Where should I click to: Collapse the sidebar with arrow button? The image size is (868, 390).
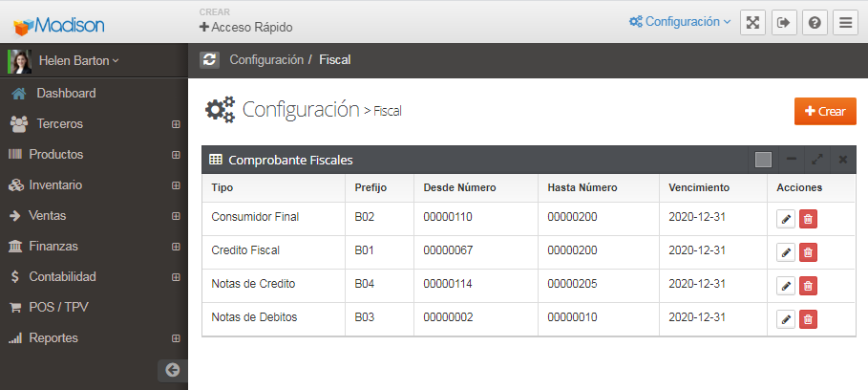click(x=172, y=370)
